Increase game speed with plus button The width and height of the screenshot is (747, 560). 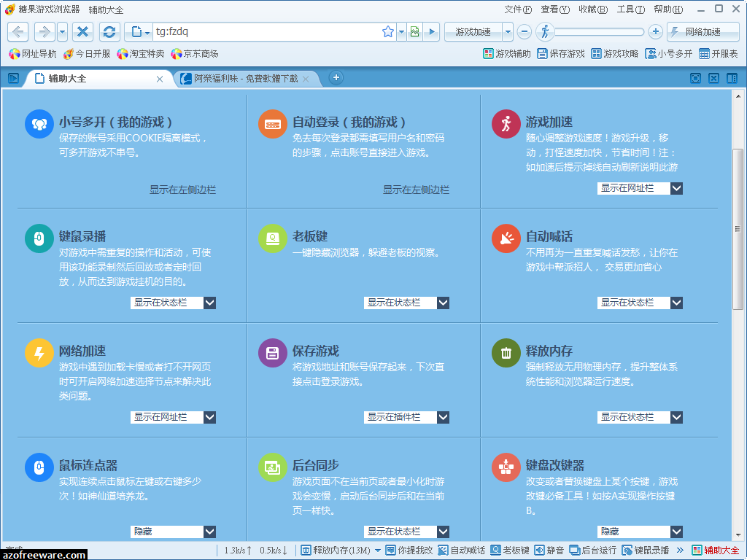(x=656, y=32)
